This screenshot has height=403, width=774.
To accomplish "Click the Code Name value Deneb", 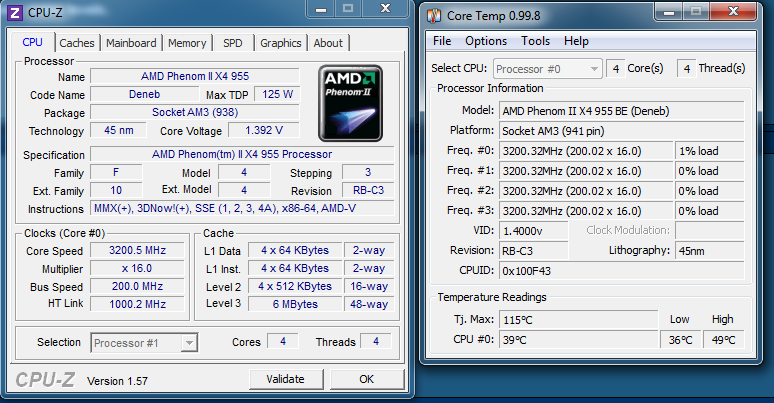I will (x=144, y=94).
